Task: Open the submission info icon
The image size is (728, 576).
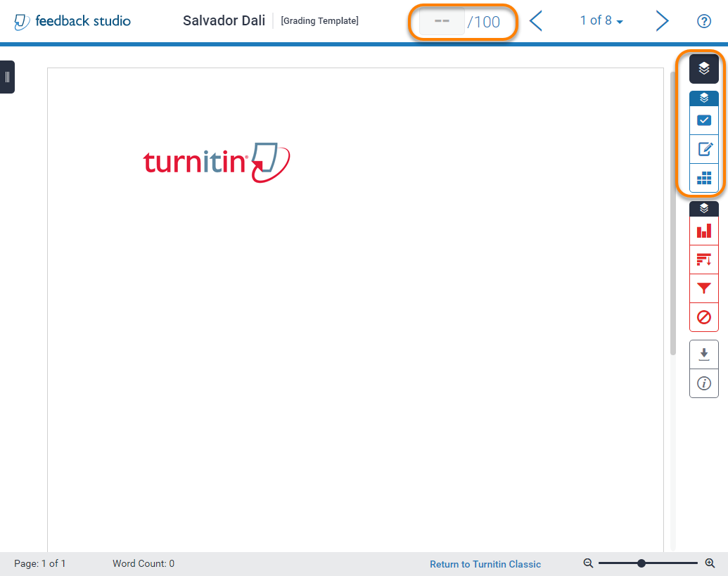Action: (704, 383)
